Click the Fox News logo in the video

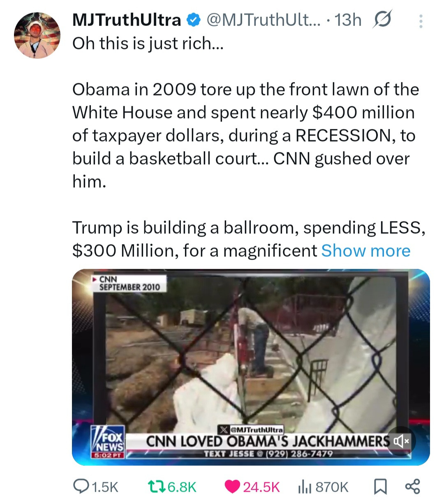click(x=108, y=443)
